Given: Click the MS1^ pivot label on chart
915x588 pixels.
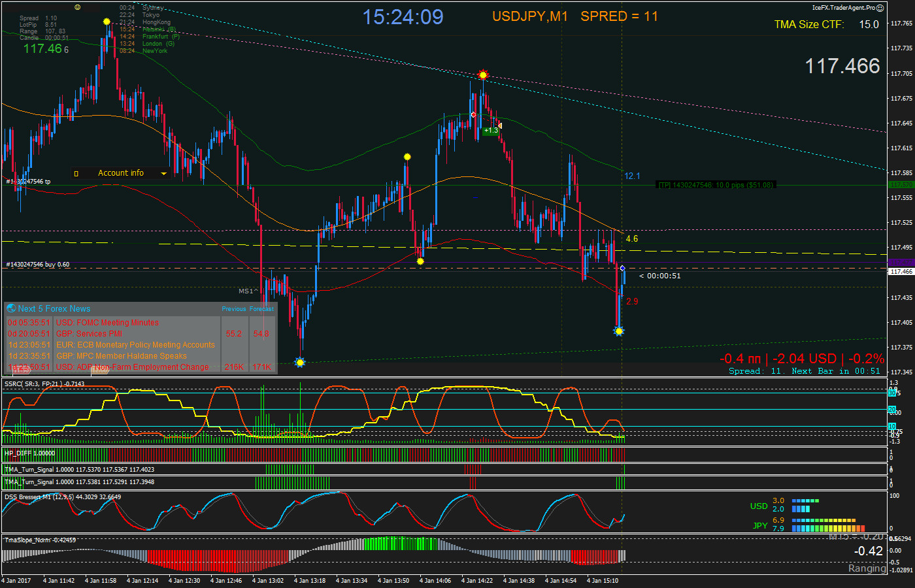Looking at the screenshot, I should point(248,291).
